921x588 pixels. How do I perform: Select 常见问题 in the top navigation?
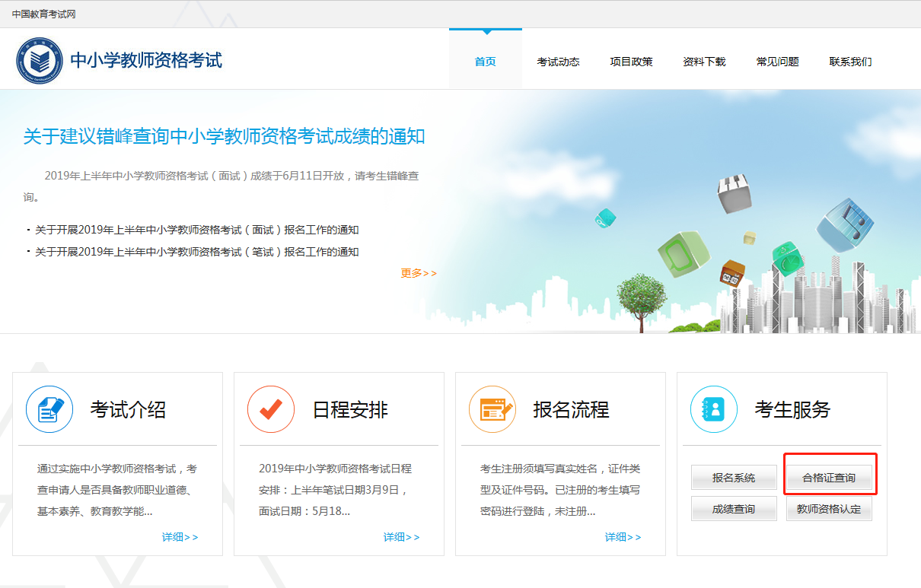point(778,62)
